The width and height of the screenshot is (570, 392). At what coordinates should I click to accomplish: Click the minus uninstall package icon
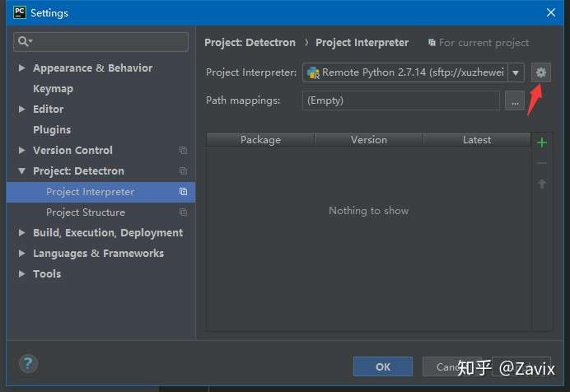[x=542, y=163]
